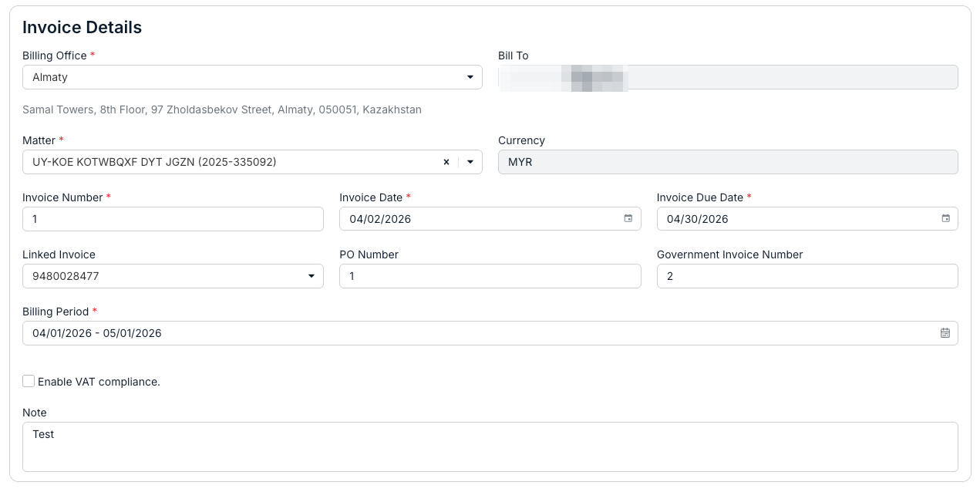The image size is (980, 492).
Task: Click the Government Invoice Number field
Action: point(807,276)
